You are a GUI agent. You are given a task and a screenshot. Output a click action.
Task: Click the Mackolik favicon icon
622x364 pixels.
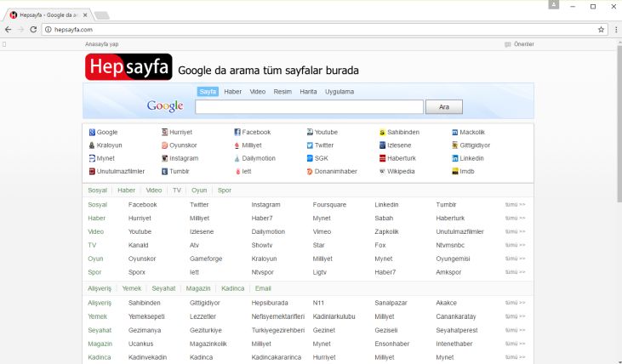click(455, 133)
